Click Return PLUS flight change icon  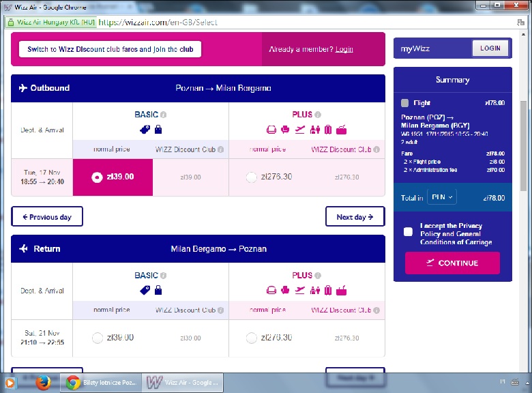point(300,291)
